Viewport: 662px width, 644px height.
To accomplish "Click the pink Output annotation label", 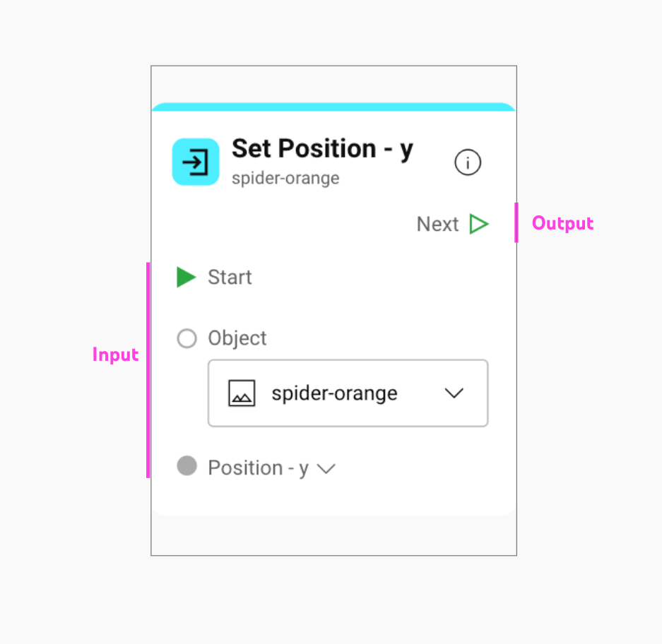I will coord(562,224).
